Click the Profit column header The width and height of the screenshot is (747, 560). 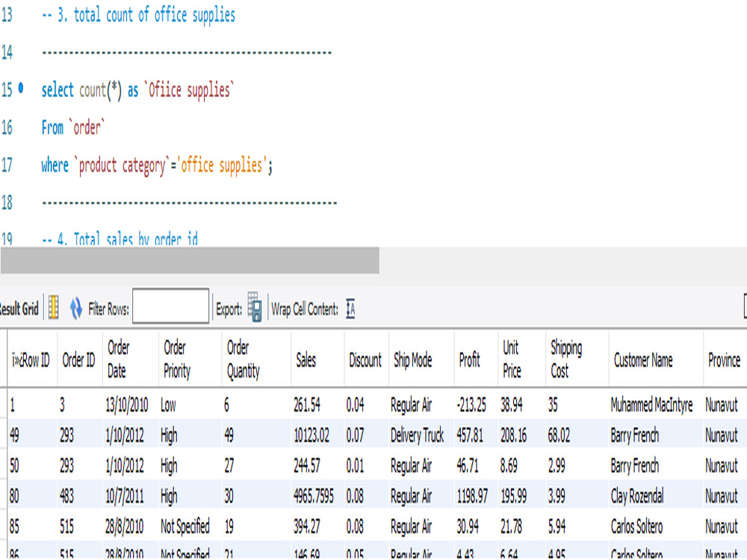pyautogui.click(x=476, y=360)
